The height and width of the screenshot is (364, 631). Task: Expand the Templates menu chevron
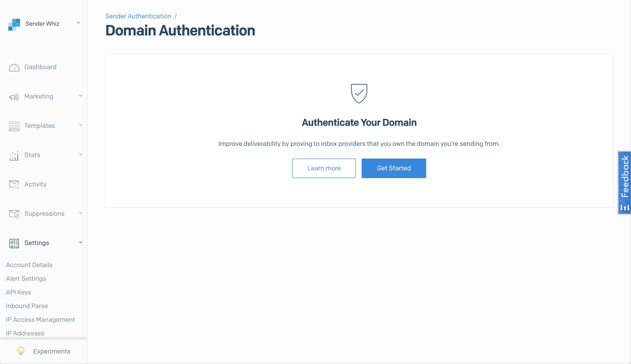click(x=81, y=125)
